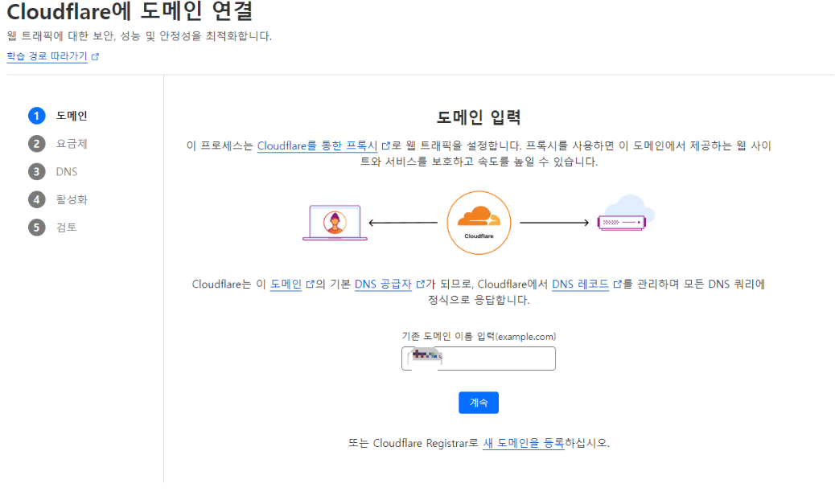Open the Cloudflare를 통한 프록시 link
Viewport: 835px width, 504px height.
[318, 145]
